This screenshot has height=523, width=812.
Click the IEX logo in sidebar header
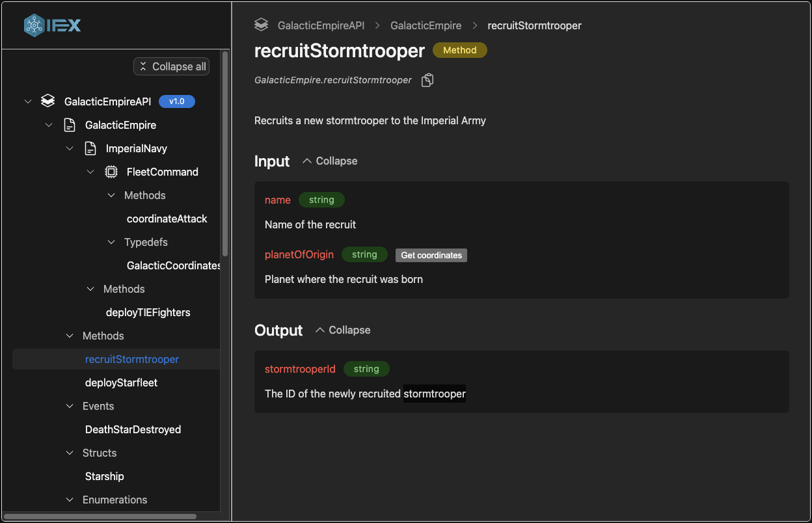click(52, 25)
